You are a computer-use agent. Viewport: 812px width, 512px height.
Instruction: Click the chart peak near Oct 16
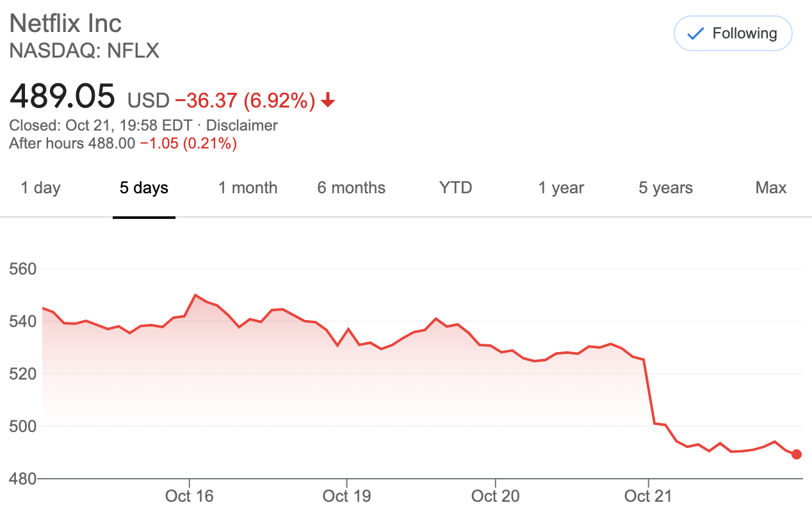[x=195, y=295]
